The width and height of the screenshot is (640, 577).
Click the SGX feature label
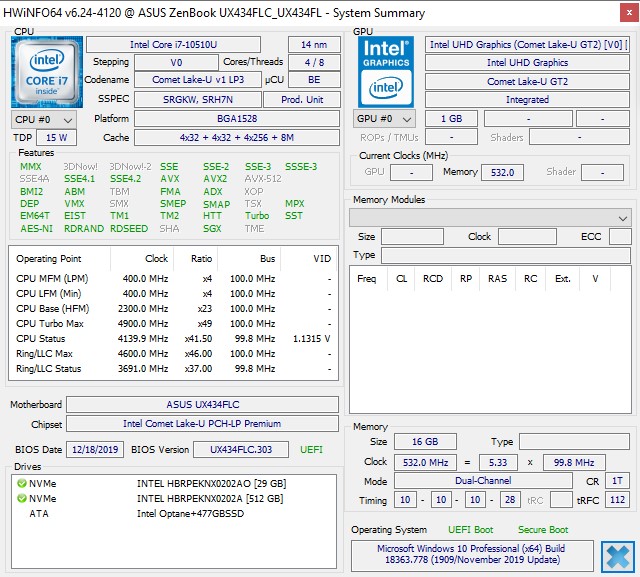pyautogui.click(x=212, y=229)
